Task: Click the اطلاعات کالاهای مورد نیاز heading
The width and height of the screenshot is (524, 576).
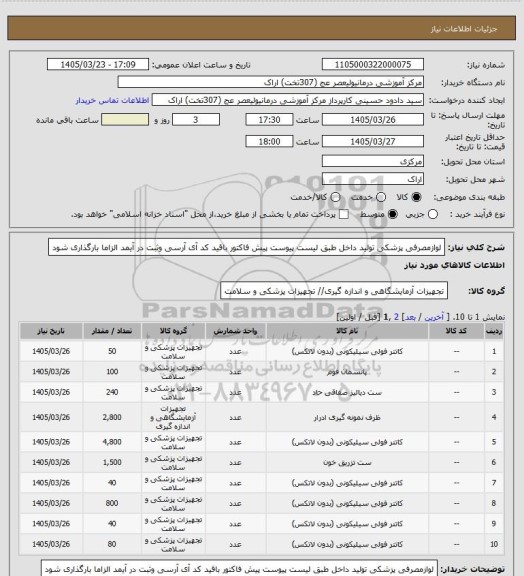Action: tap(455, 265)
